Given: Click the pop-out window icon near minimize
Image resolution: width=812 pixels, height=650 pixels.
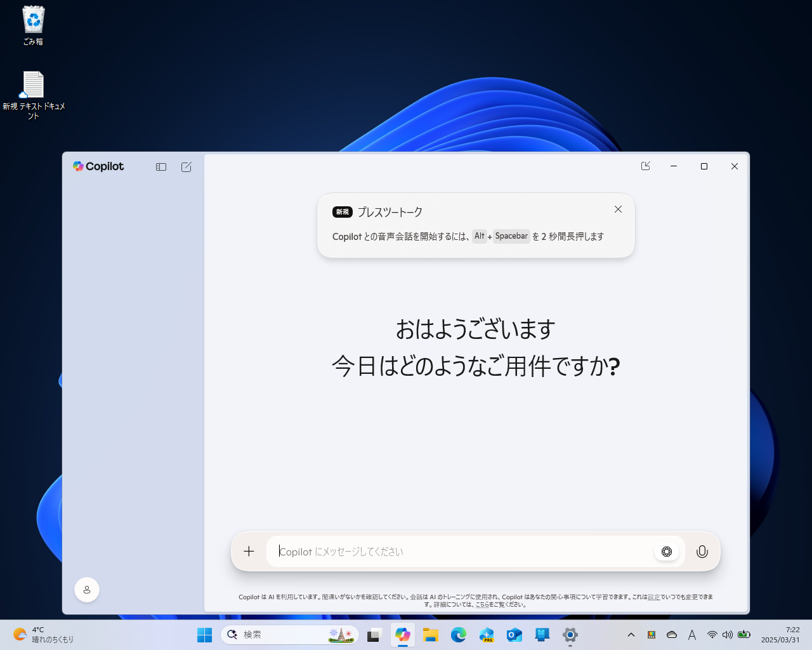Looking at the screenshot, I should pyautogui.click(x=645, y=166).
